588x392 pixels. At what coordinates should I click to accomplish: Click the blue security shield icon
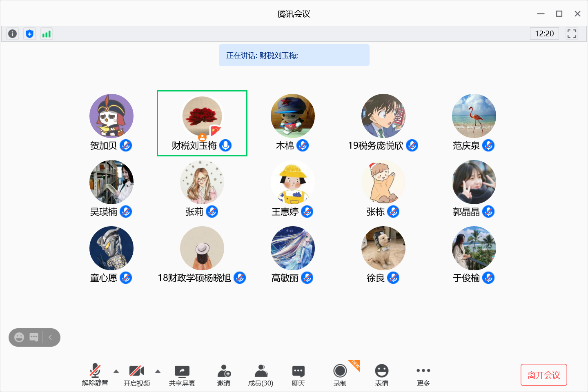(29, 34)
